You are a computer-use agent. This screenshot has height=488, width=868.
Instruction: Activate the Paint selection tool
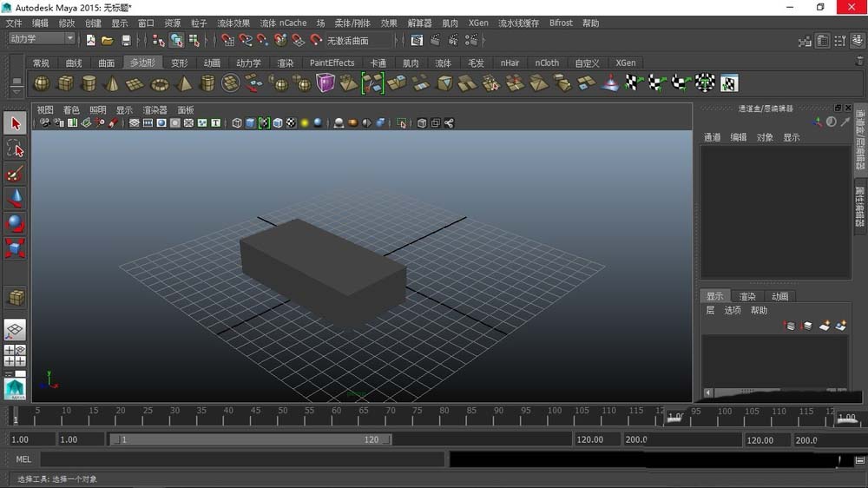coord(15,174)
